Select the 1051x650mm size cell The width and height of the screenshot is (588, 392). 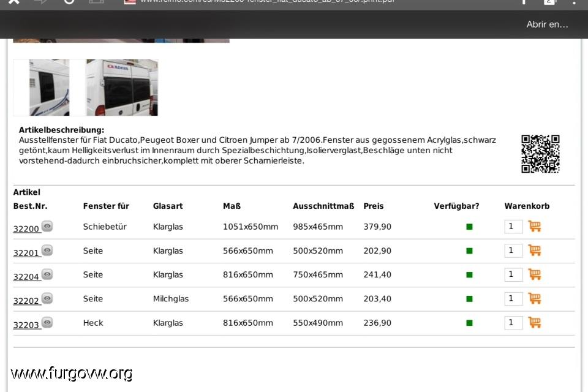click(x=251, y=227)
